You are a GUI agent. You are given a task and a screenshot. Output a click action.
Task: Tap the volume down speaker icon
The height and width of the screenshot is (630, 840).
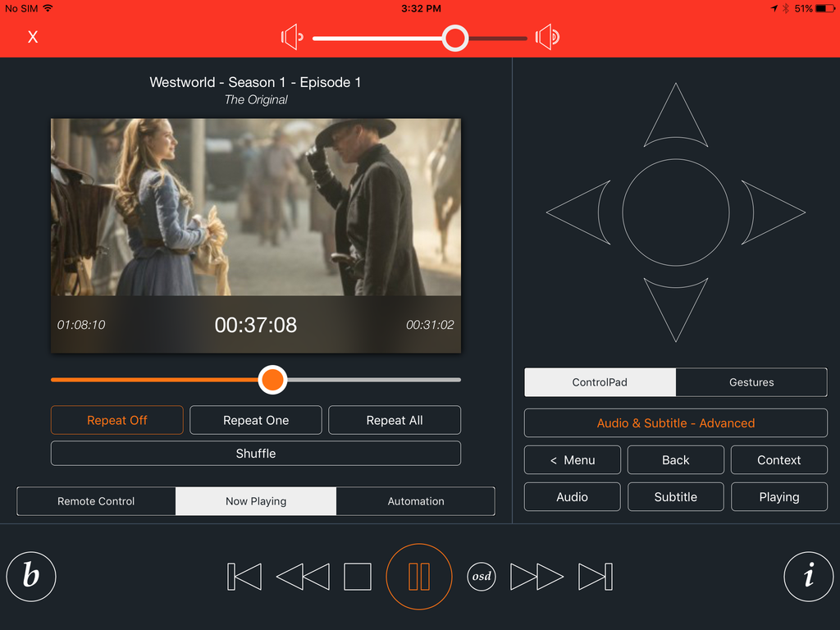292,37
